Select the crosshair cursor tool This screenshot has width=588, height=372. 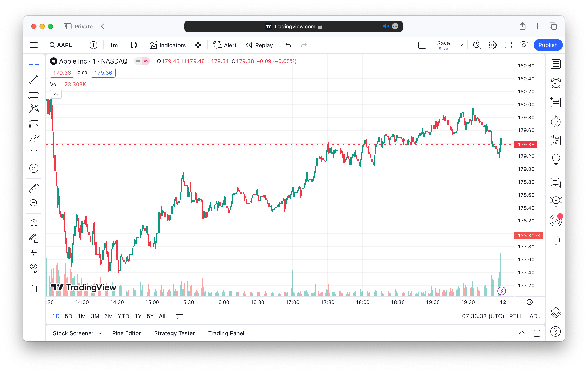tap(34, 65)
